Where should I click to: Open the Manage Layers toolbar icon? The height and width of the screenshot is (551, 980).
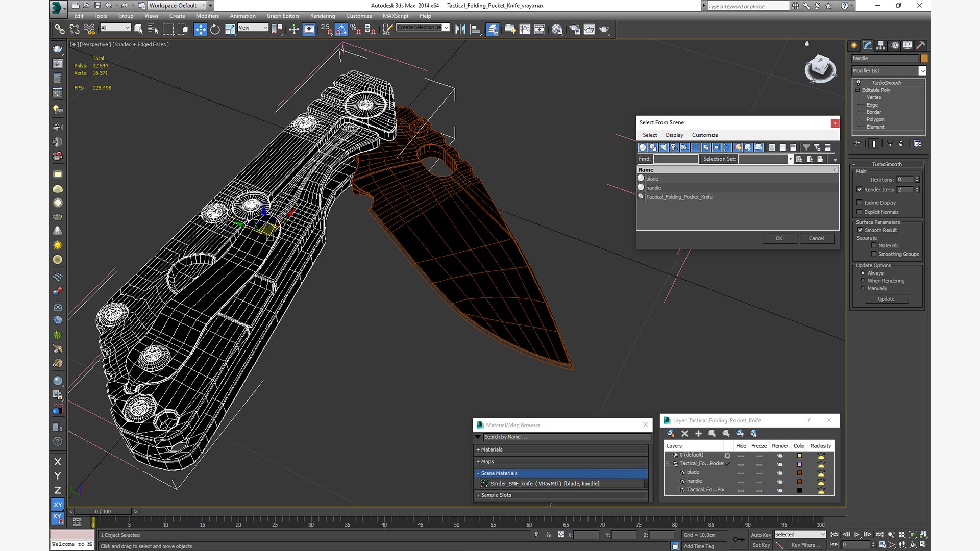[493, 29]
